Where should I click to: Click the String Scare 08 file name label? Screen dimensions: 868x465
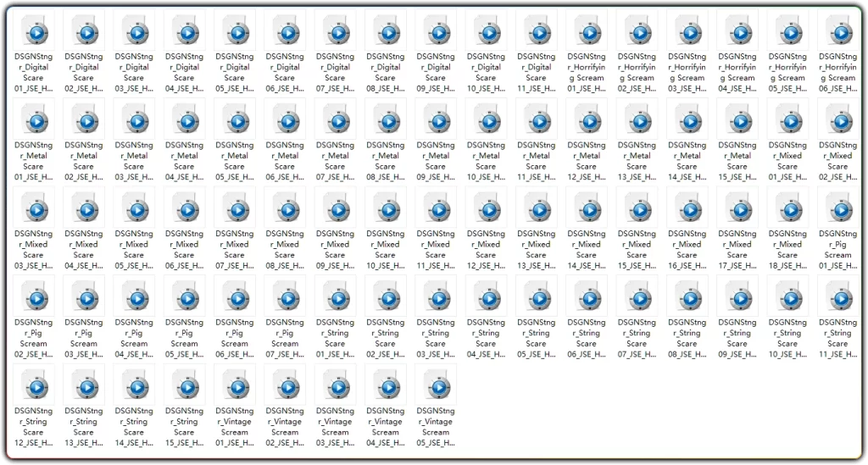(687, 338)
